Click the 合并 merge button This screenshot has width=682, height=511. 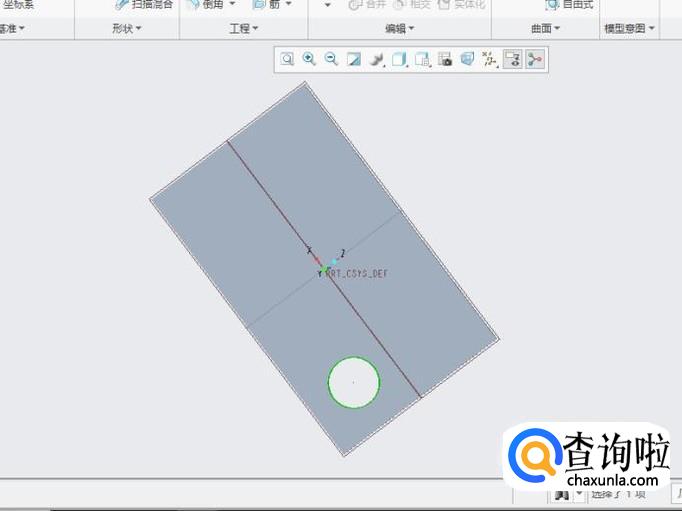click(x=368, y=5)
